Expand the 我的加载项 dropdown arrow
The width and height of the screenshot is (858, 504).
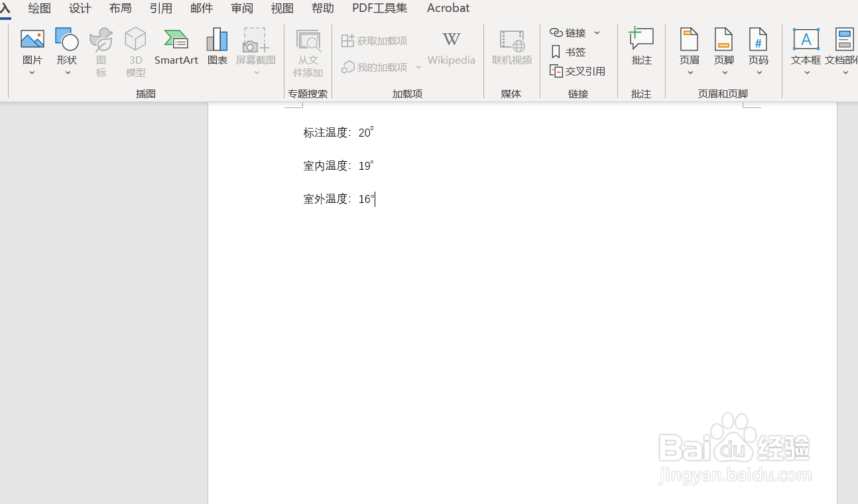[418, 68]
